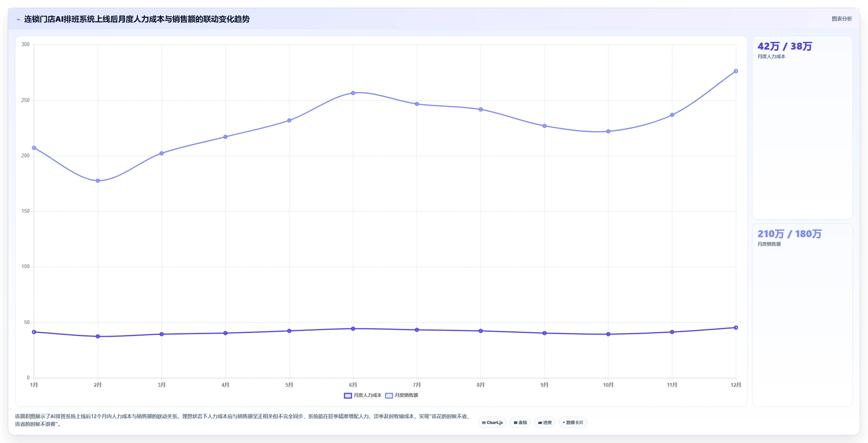This screenshot has width=868, height=443.
Task: Click the 表格 tag
Action: coord(520,422)
